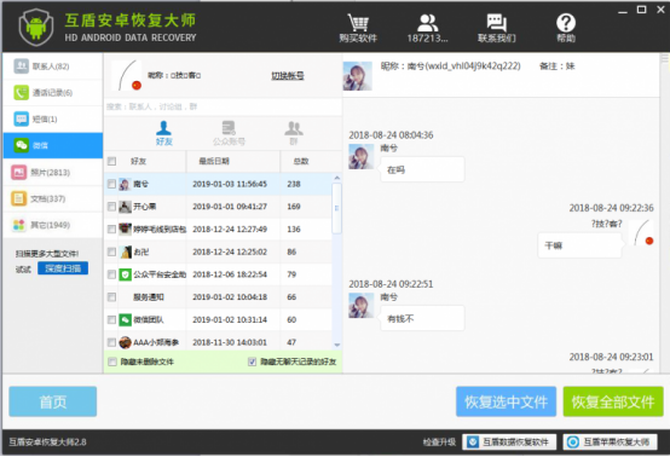Check the box for 2019-01-01 09:41:27 row

pos(112,207)
